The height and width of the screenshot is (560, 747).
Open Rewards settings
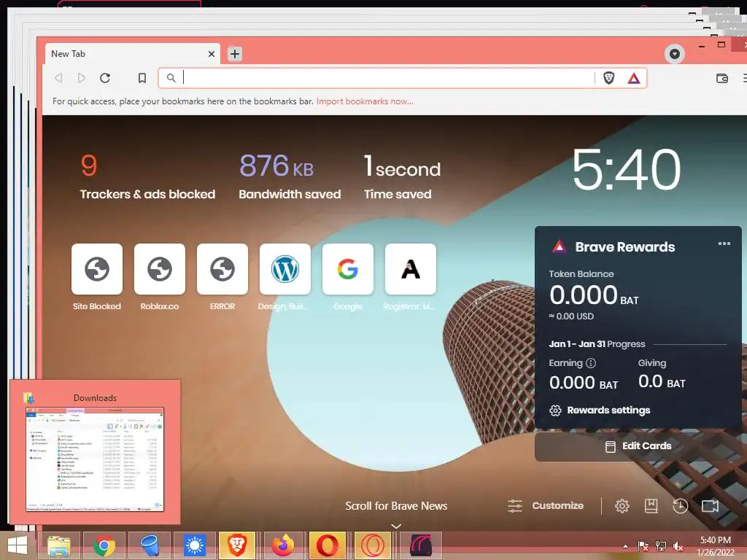600,411
